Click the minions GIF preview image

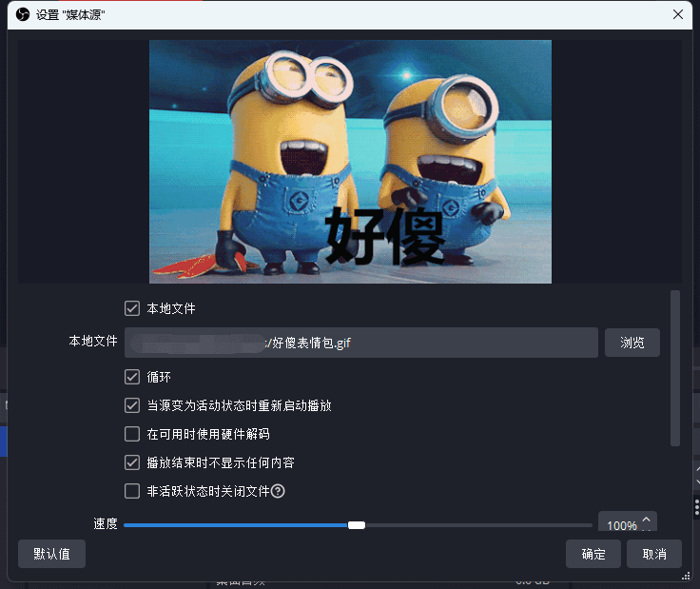pos(350,162)
